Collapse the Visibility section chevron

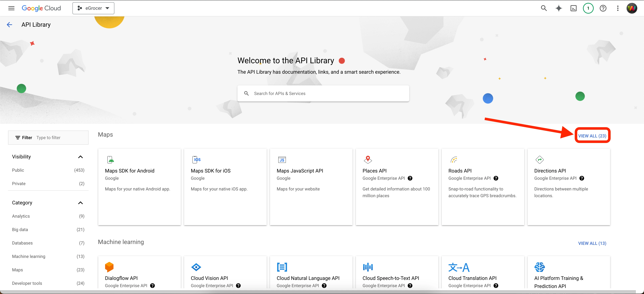(80, 157)
